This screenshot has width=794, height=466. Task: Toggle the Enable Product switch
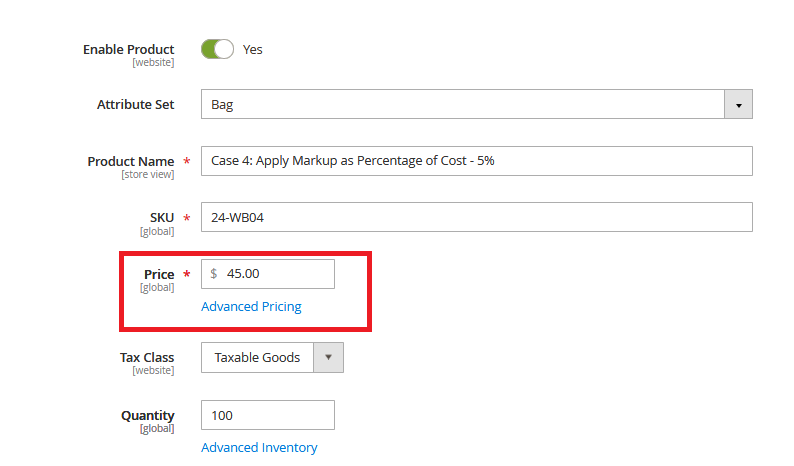tap(217, 49)
